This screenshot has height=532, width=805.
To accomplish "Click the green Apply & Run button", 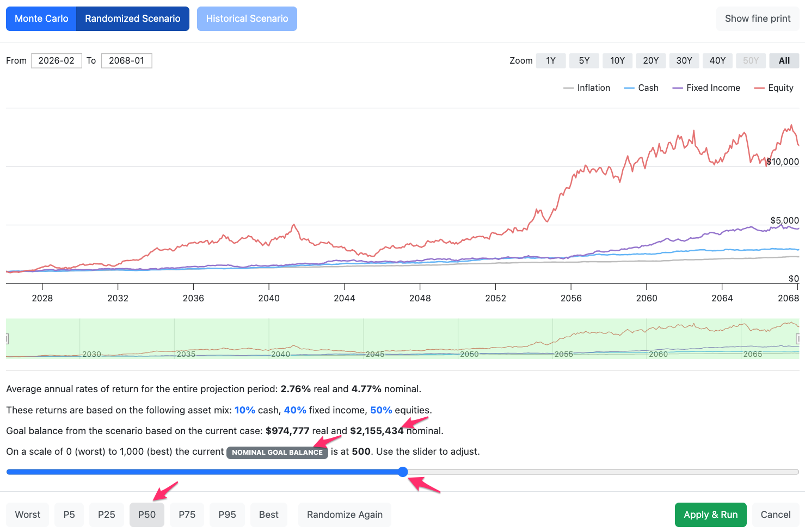I will (x=711, y=515).
